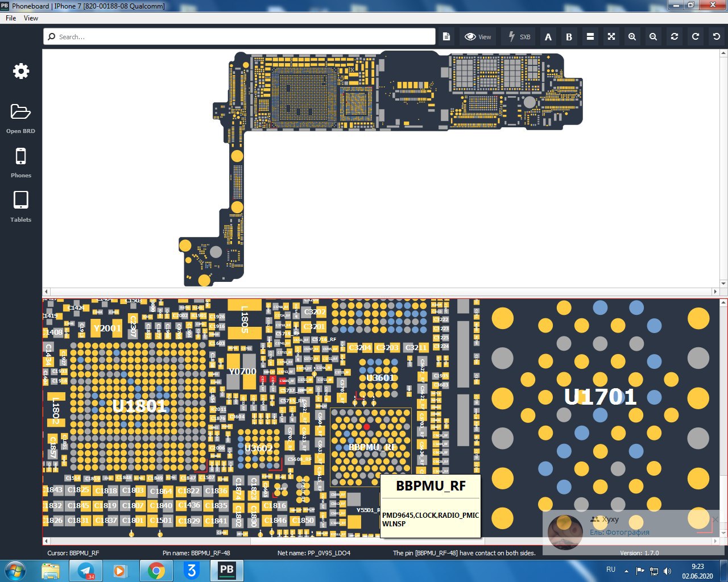Click the network tray icon

click(654, 571)
